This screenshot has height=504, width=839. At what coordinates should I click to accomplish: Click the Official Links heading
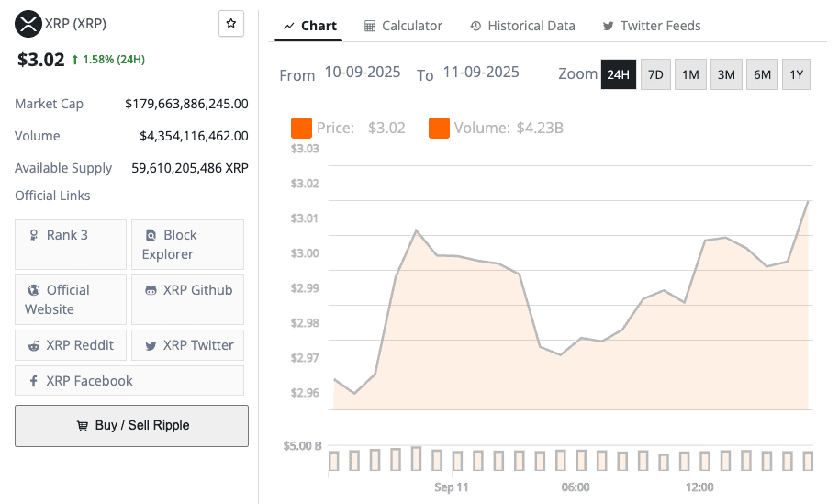pos(52,196)
